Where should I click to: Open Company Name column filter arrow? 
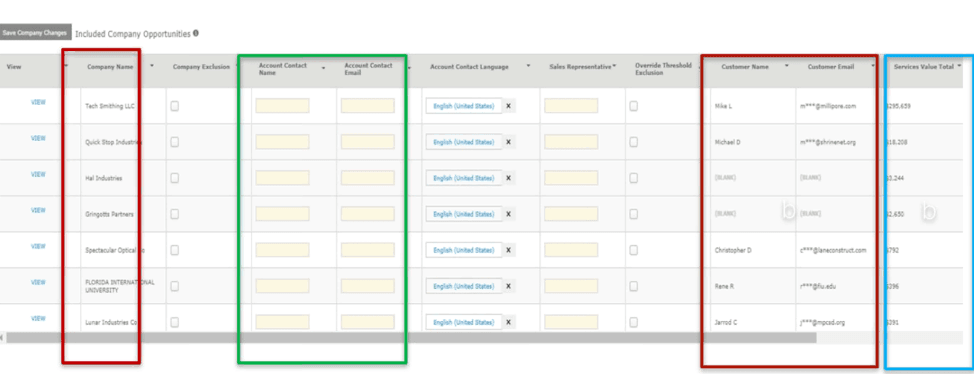pos(152,66)
